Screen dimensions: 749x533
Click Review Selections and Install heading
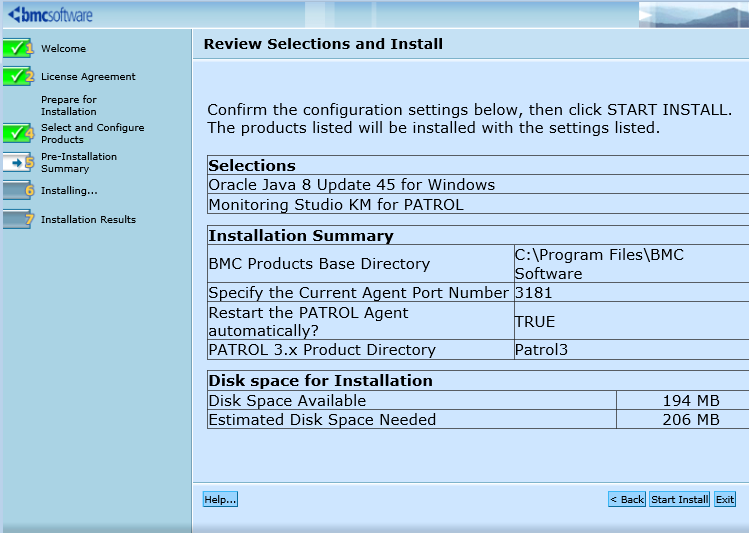pos(323,44)
